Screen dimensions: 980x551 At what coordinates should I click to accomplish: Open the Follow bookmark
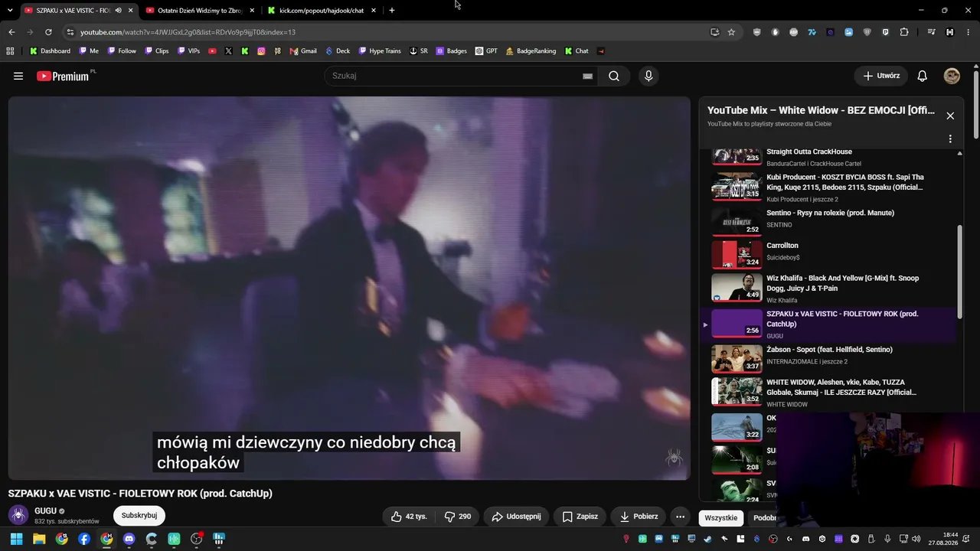pyautogui.click(x=122, y=51)
